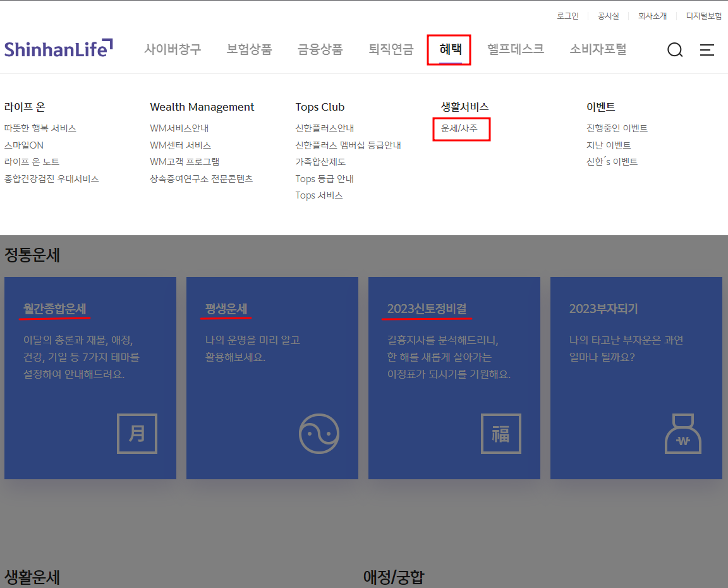Open the 디지털보험 link

(x=704, y=16)
